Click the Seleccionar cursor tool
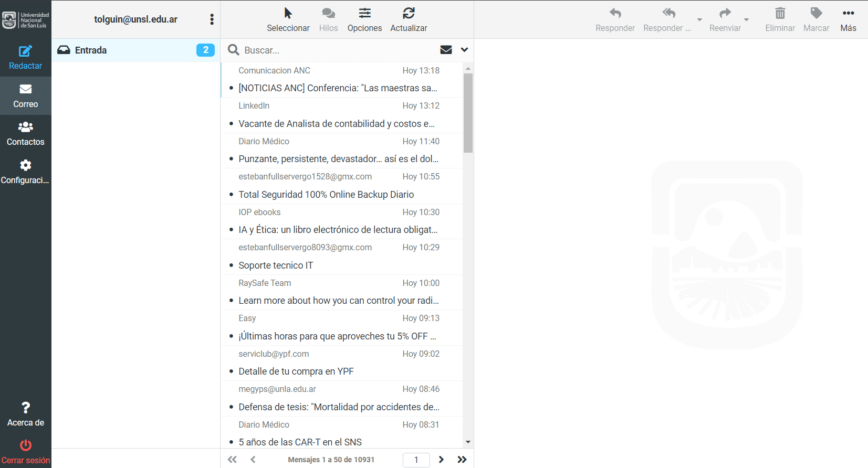 [288, 19]
